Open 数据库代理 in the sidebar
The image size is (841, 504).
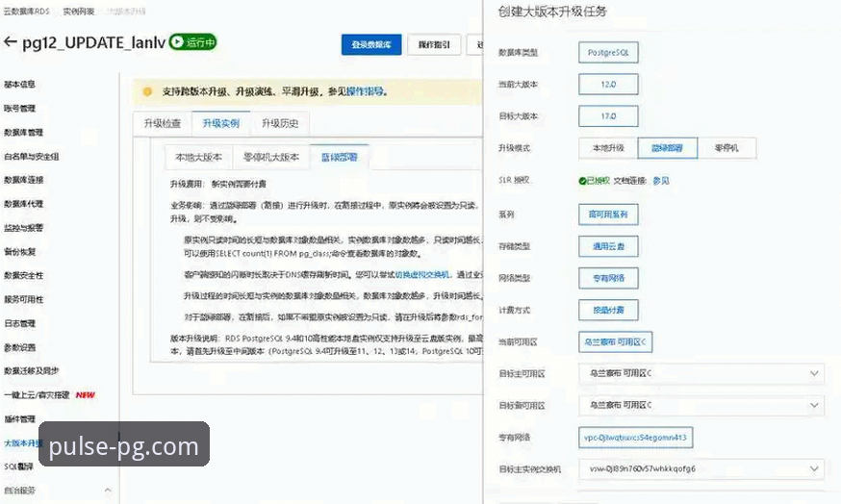[x=23, y=204]
